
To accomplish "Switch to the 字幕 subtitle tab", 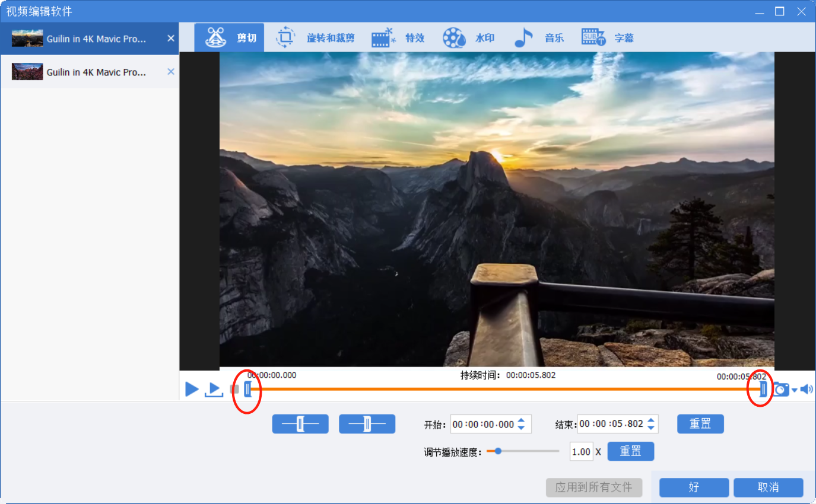I will [x=608, y=38].
